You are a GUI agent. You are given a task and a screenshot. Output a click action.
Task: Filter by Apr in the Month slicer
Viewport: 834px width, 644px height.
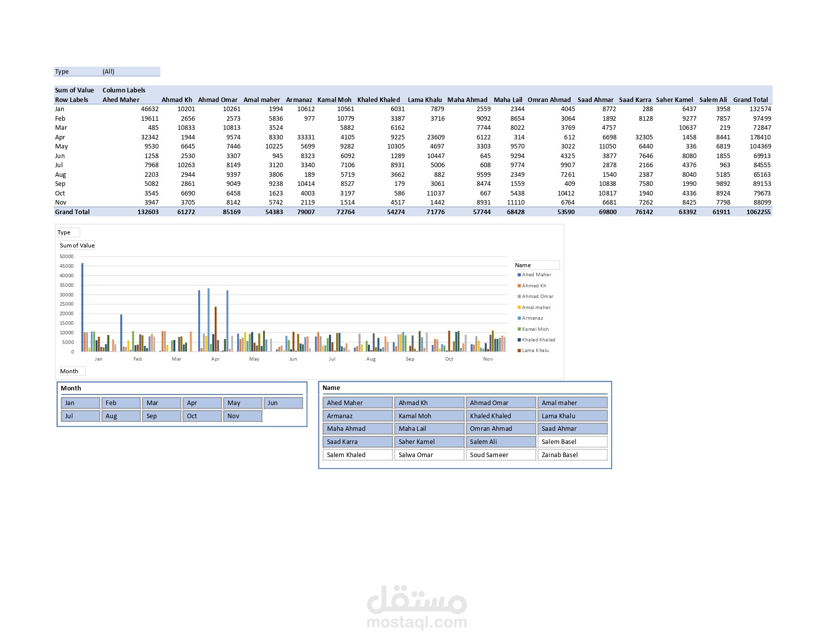[202, 403]
